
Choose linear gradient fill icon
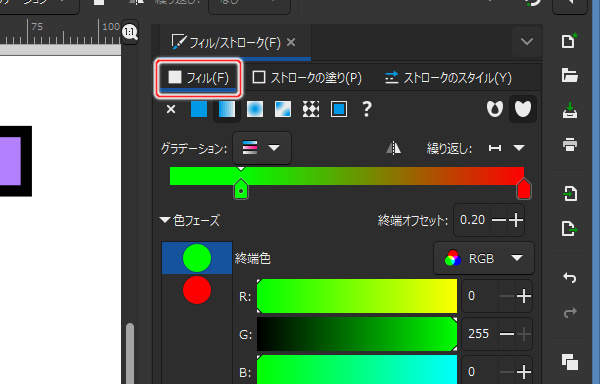(x=227, y=109)
